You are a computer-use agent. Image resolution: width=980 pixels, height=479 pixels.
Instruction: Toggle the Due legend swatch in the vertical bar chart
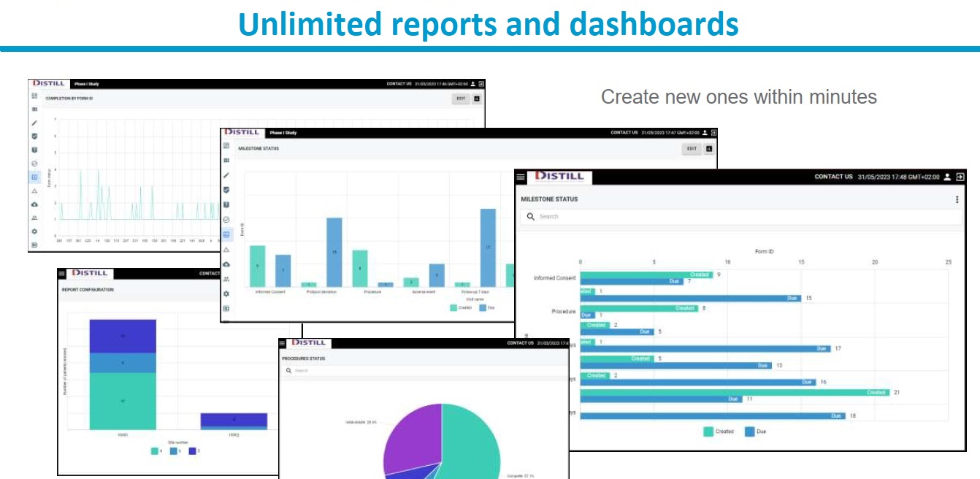483,307
